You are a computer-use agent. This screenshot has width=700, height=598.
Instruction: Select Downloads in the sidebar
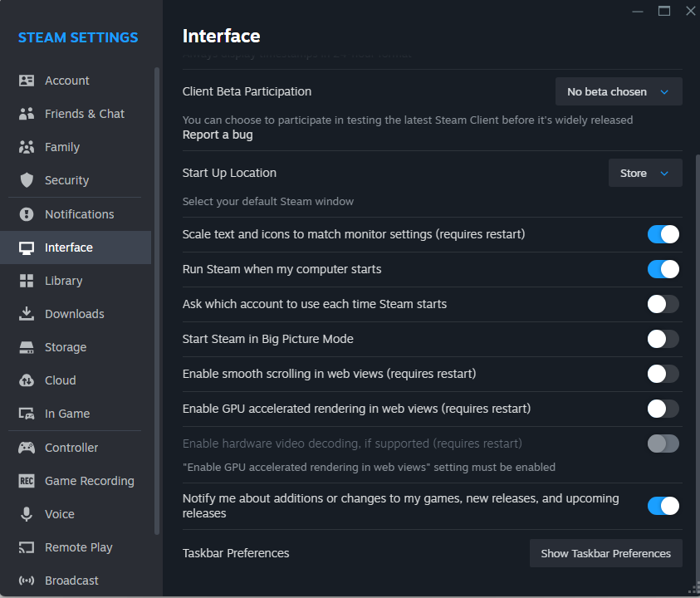(x=76, y=314)
